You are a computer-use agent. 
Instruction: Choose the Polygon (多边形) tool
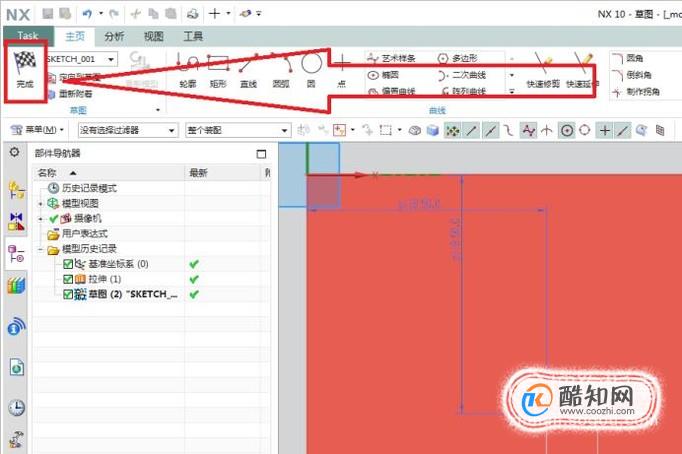pyautogui.click(x=458, y=58)
